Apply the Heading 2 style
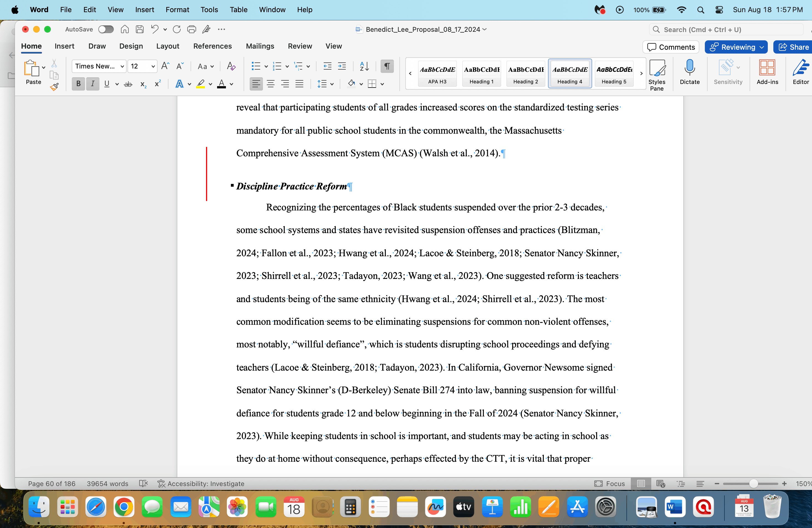 [525, 73]
